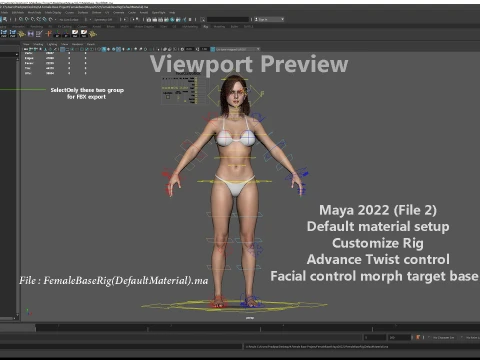Open the No Character Set dropdown
The image size is (480, 360).
click(x=443, y=338)
